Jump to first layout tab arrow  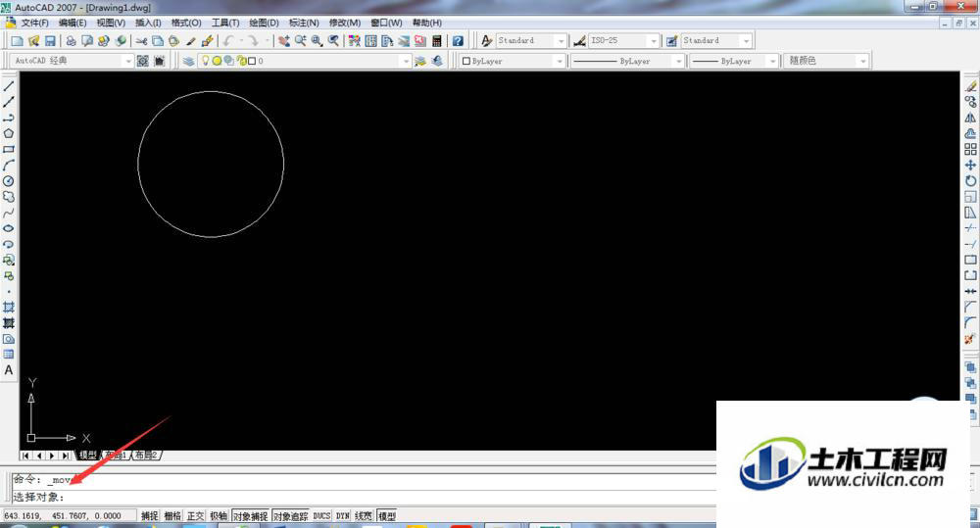pyautogui.click(x=25, y=456)
